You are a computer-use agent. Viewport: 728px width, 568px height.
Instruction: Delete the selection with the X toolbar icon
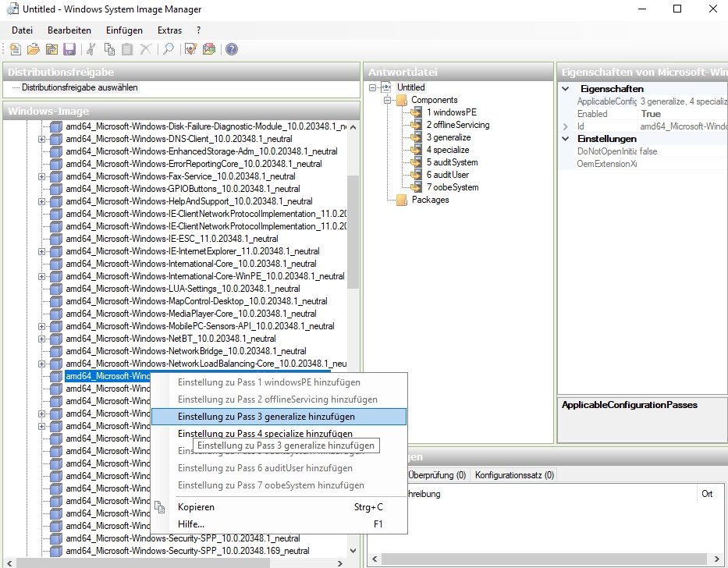coord(146,49)
